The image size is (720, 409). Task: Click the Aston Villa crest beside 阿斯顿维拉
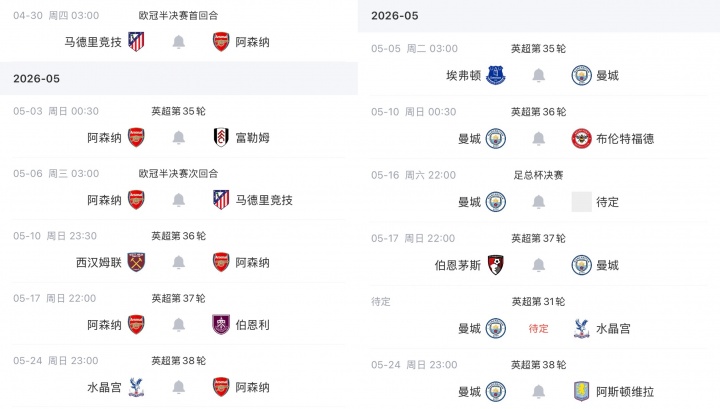[x=580, y=390]
